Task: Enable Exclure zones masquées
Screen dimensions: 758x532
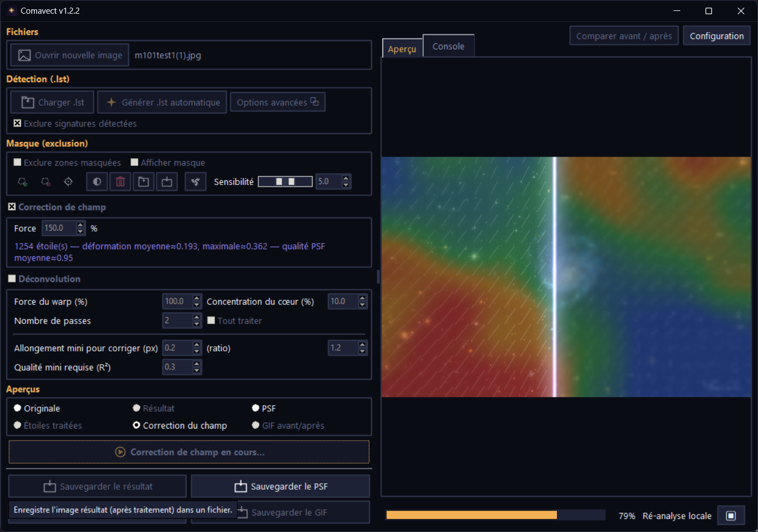Action: [x=18, y=162]
